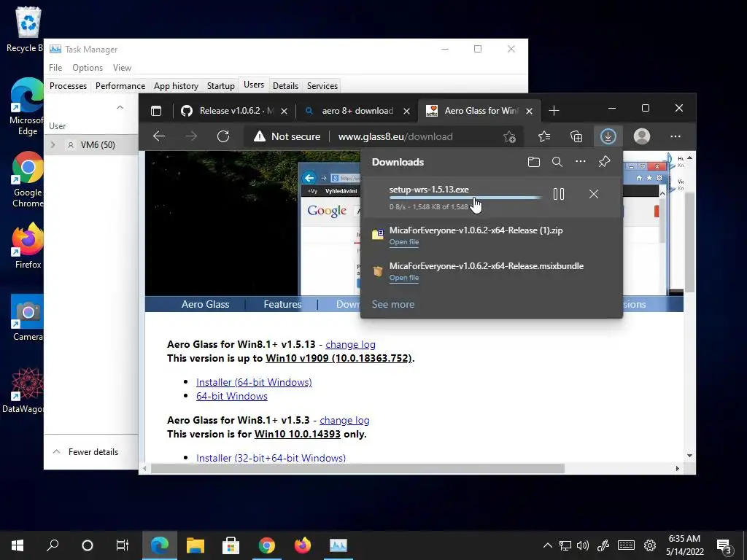Open File Explorer from taskbar

click(196, 545)
